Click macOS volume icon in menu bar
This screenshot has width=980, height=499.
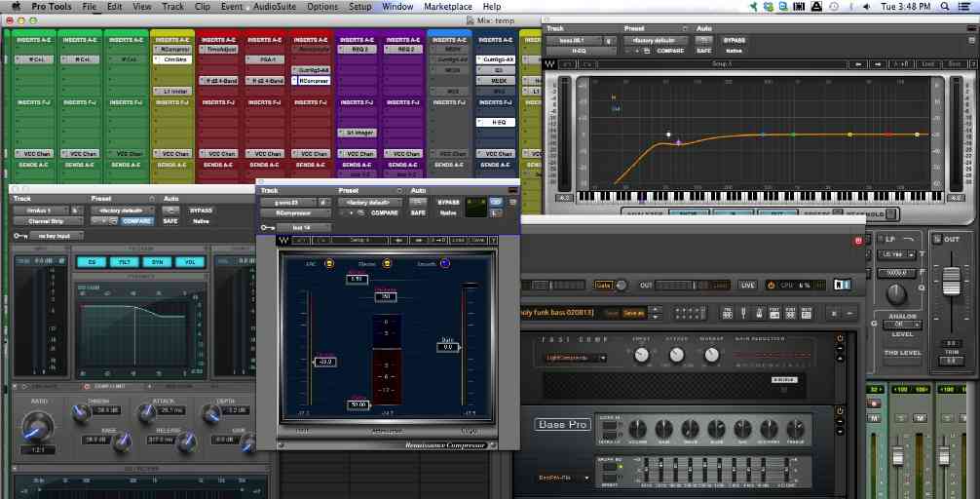point(867,6)
